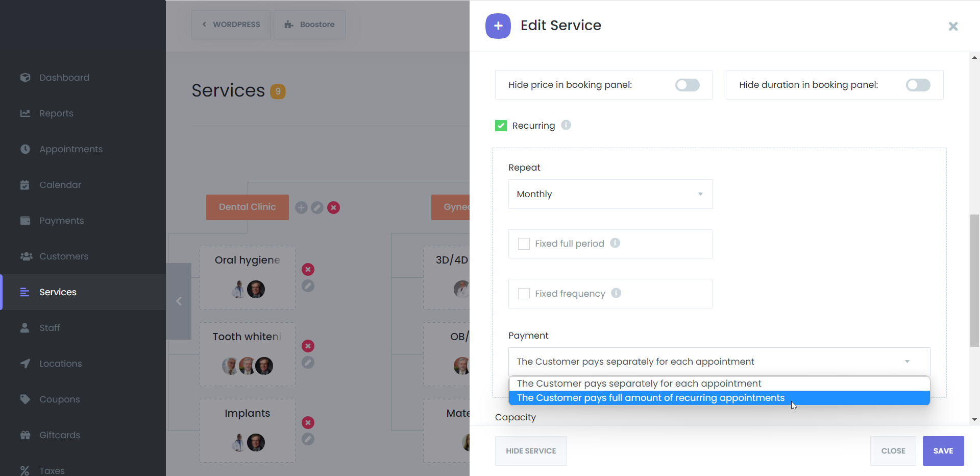Screen dimensions: 980x476
Task: Delete the Dental Clinic category
Action: [334, 207]
